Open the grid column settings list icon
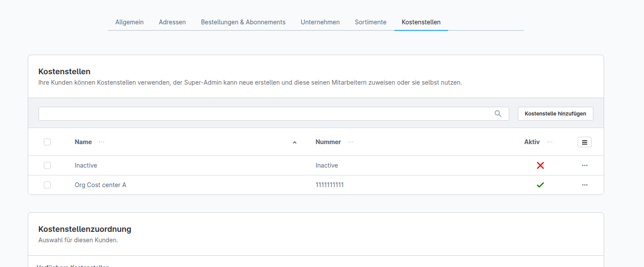 point(584,142)
